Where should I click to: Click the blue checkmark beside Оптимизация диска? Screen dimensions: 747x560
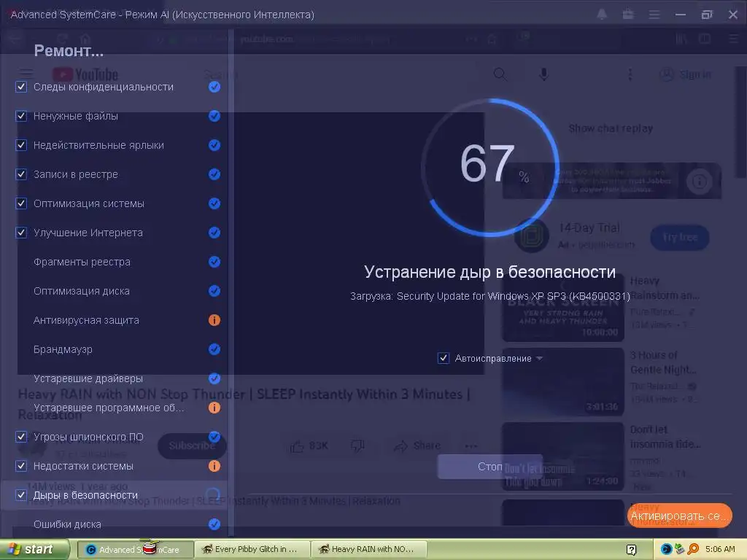coord(214,291)
